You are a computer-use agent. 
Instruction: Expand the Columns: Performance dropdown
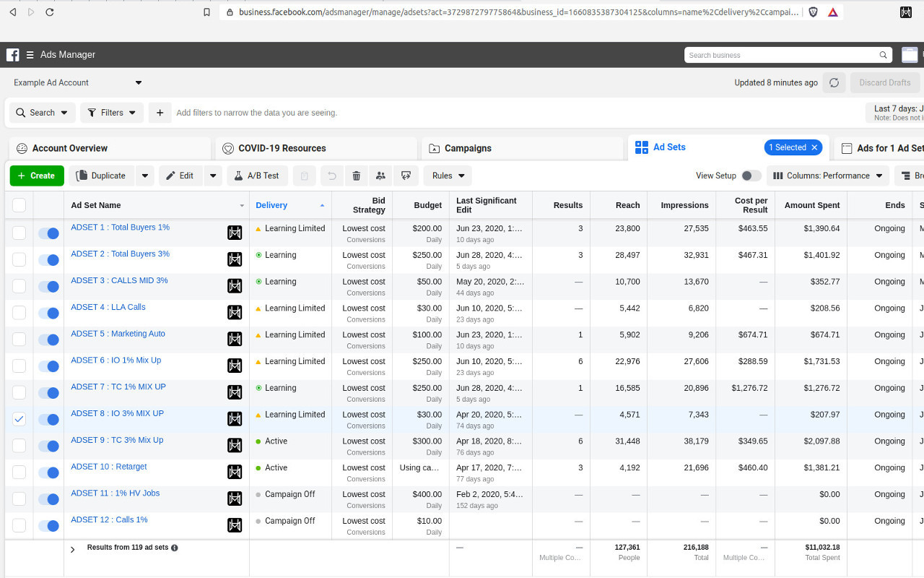(827, 176)
